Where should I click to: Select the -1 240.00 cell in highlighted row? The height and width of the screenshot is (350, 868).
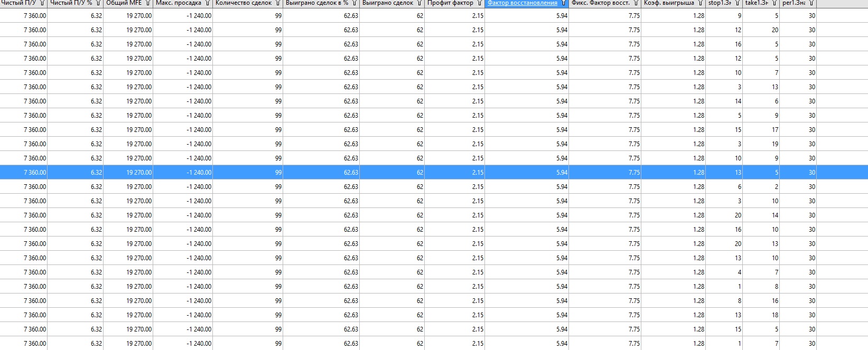(183, 173)
